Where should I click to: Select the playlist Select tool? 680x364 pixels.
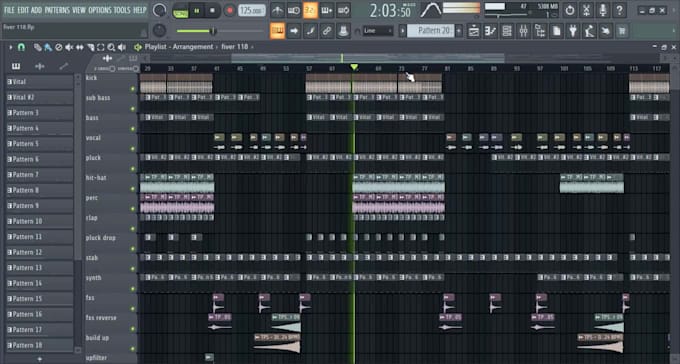tap(101, 47)
